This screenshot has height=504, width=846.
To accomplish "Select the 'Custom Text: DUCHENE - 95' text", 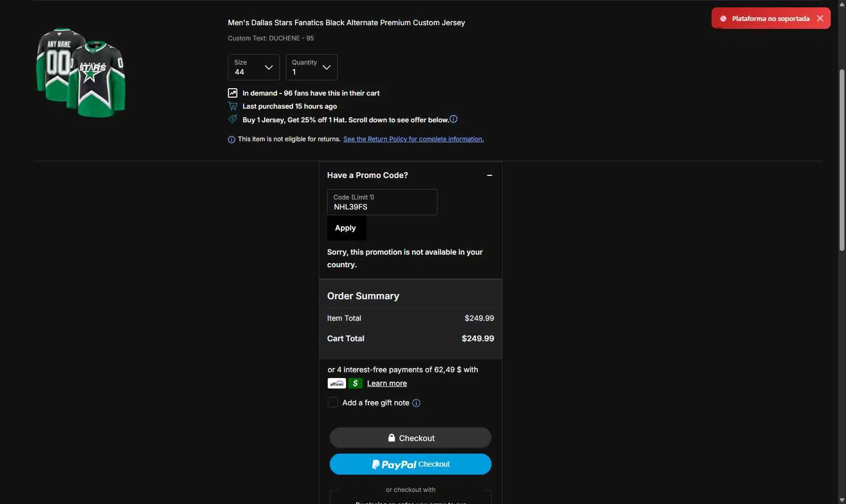I will 271,38.
